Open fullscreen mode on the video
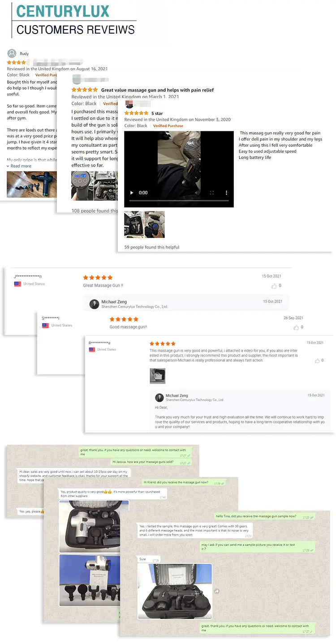The height and width of the screenshot is (644, 336). (x=212, y=193)
